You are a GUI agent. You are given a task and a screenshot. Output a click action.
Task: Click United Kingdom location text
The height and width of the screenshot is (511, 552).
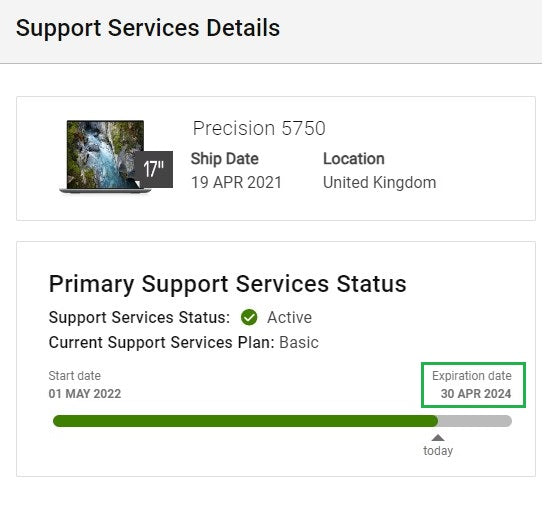coord(380,183)
